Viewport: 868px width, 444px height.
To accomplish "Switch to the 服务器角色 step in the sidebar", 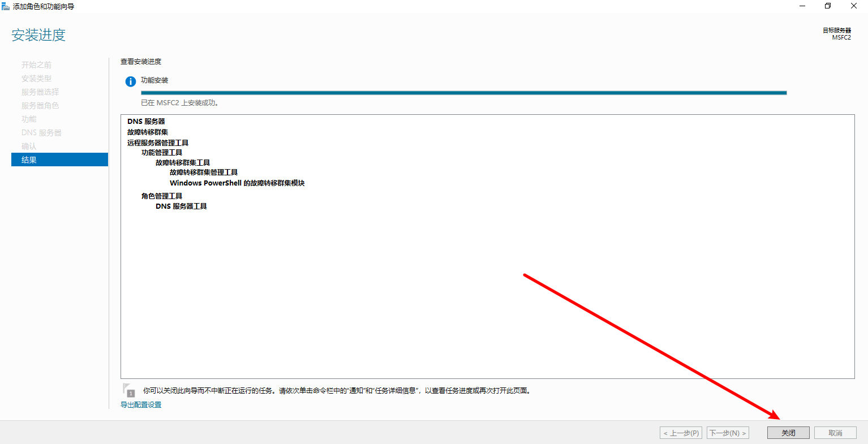I will [x=40, y=106].
